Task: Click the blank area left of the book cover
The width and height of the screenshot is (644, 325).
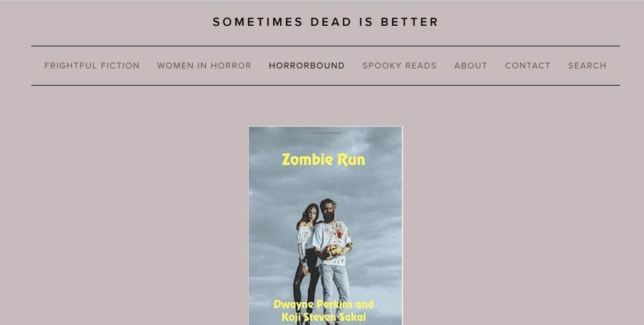Action: pyautogui.click(x=126, y=220)
